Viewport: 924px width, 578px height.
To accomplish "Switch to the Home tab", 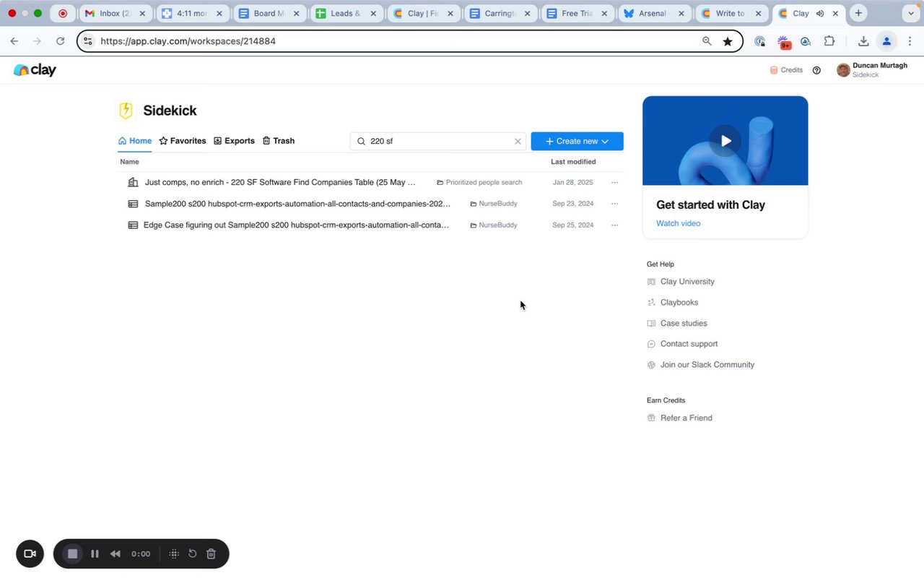I will tap(135, 141).
